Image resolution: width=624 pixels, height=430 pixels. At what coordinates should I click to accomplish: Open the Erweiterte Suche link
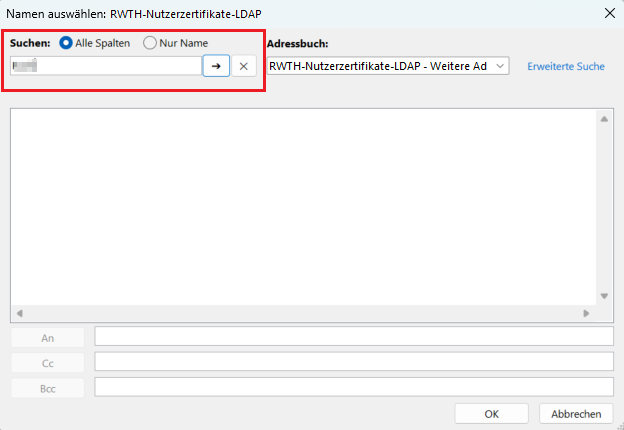(565, 66)
